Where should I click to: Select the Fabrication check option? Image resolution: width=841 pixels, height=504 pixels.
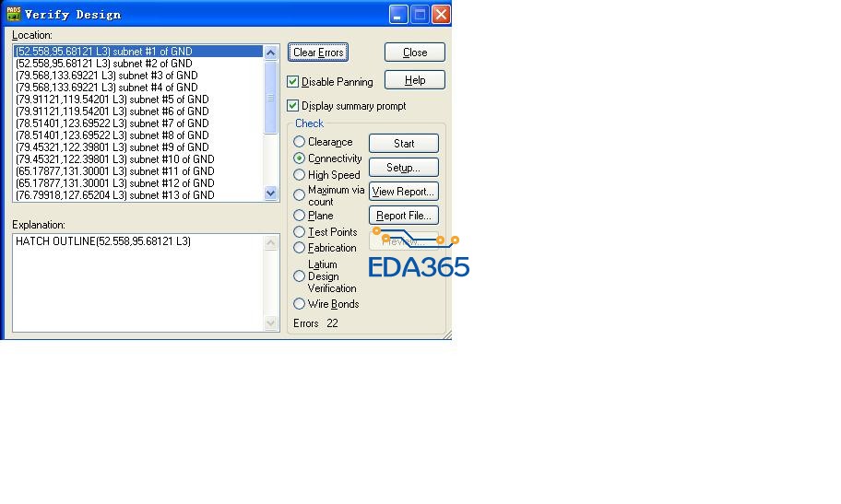click(300, 248)
